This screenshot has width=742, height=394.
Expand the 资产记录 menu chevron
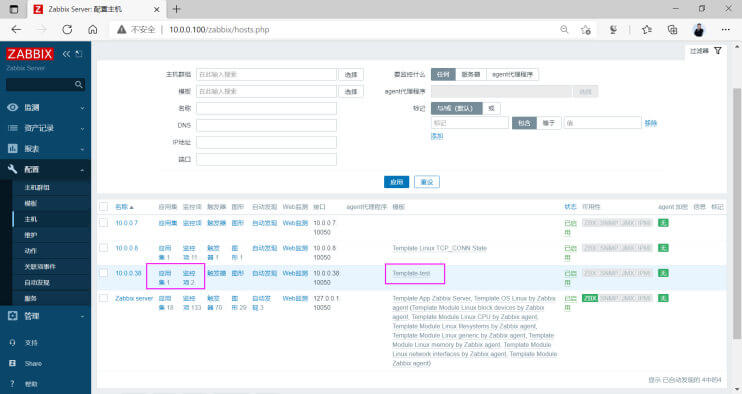[x=82, y=129]
